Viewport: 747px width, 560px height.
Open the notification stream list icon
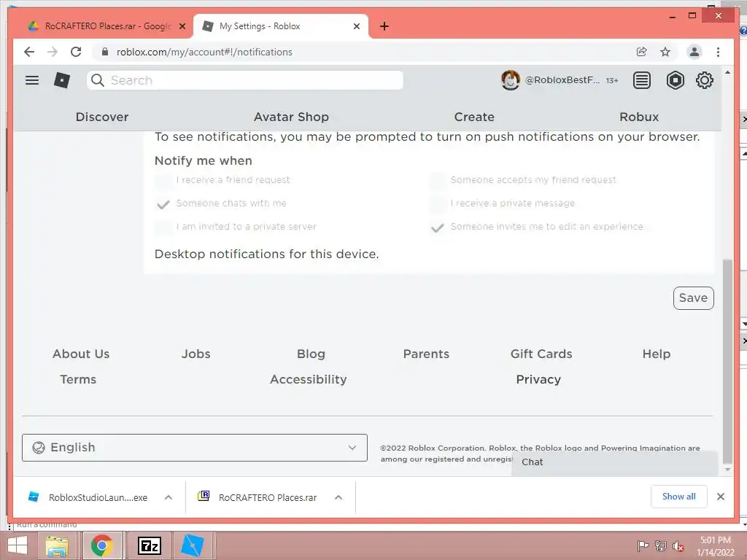(x=642, y=80)
